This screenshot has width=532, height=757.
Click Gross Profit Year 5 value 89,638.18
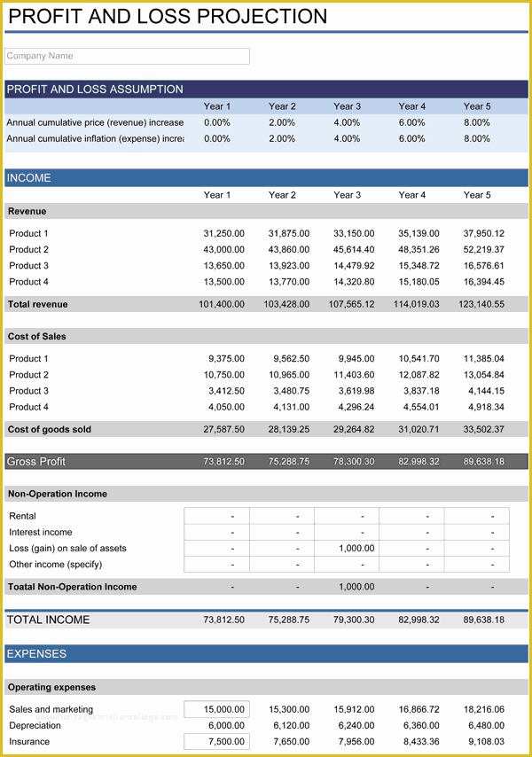[484, 462]
